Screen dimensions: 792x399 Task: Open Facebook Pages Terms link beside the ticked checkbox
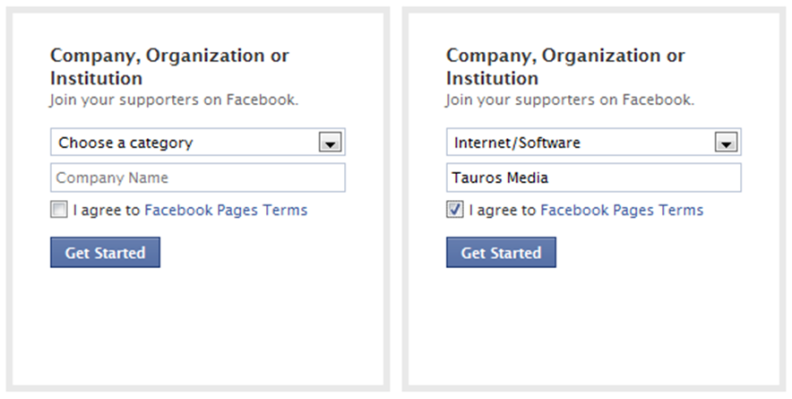point(622,210)
